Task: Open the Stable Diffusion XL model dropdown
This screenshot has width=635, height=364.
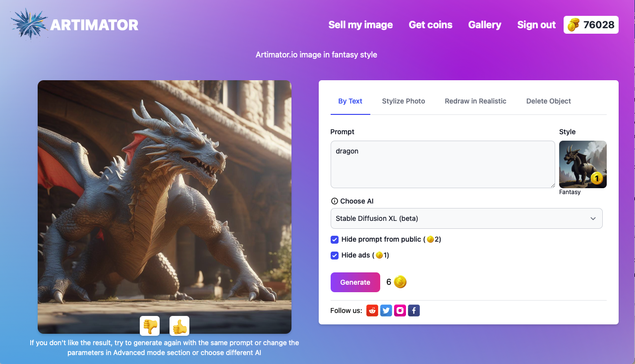Action: (x=466, y=218)
